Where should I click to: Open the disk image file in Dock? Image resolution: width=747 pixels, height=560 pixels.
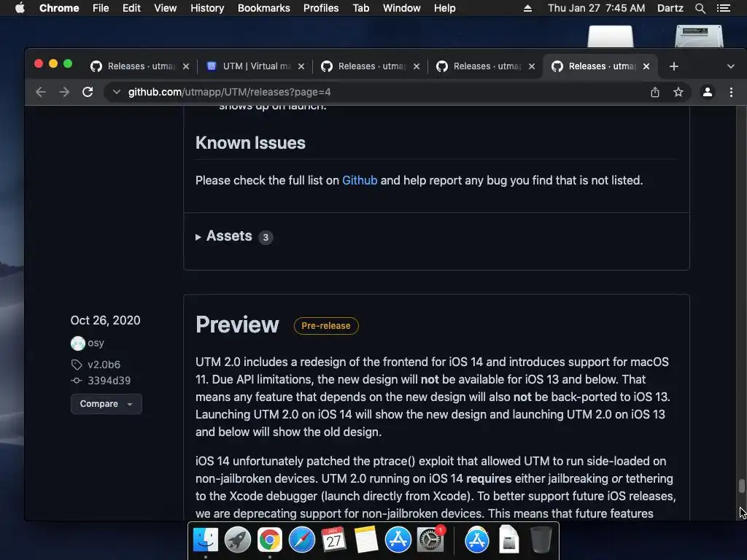[x=508, y=540]
